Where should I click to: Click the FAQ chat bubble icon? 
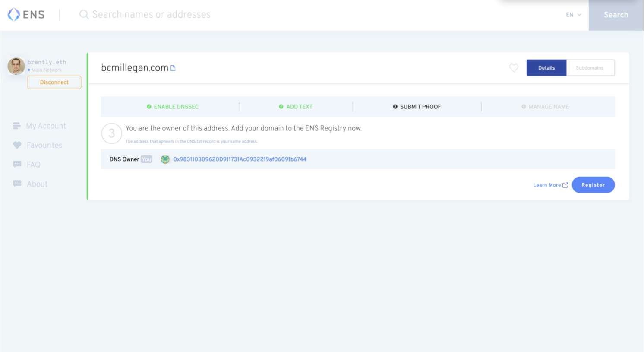17,164
